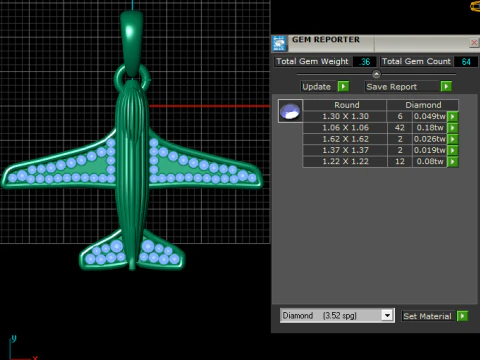Close the Gem Reporter panel
The height and width of the screenshot is (360, 480).
coord(474,43)
